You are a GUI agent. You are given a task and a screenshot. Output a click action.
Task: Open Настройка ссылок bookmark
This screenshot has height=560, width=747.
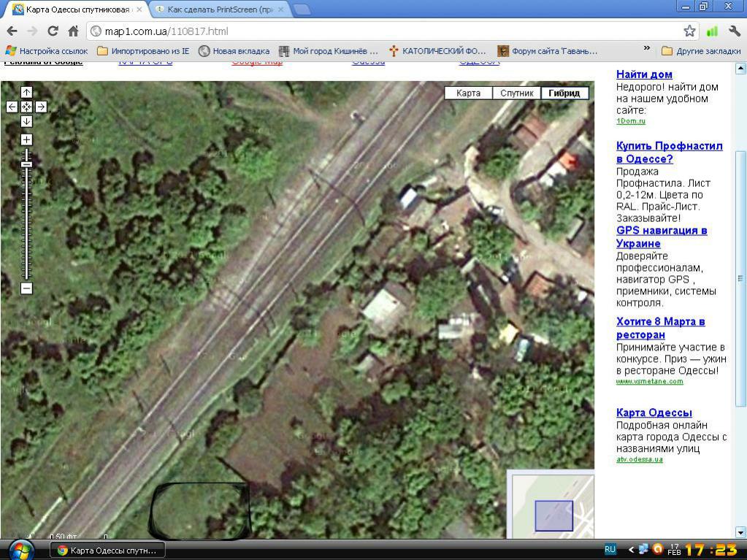coord(47,51)
